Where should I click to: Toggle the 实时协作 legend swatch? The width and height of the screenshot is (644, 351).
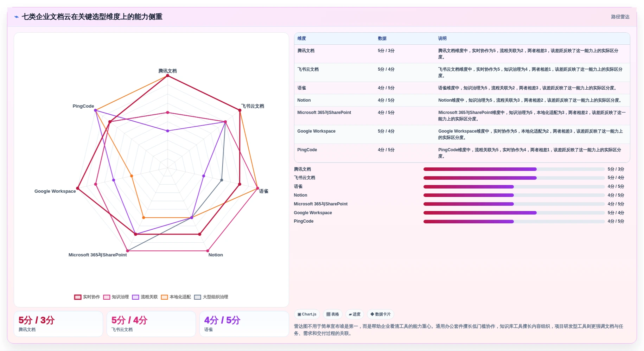78,297
